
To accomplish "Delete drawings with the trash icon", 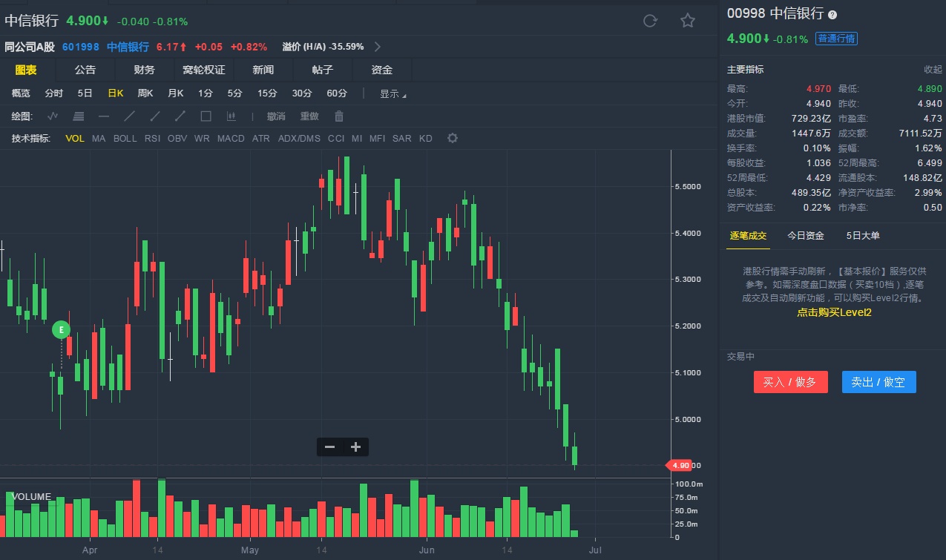I will [x=339, y=116].
